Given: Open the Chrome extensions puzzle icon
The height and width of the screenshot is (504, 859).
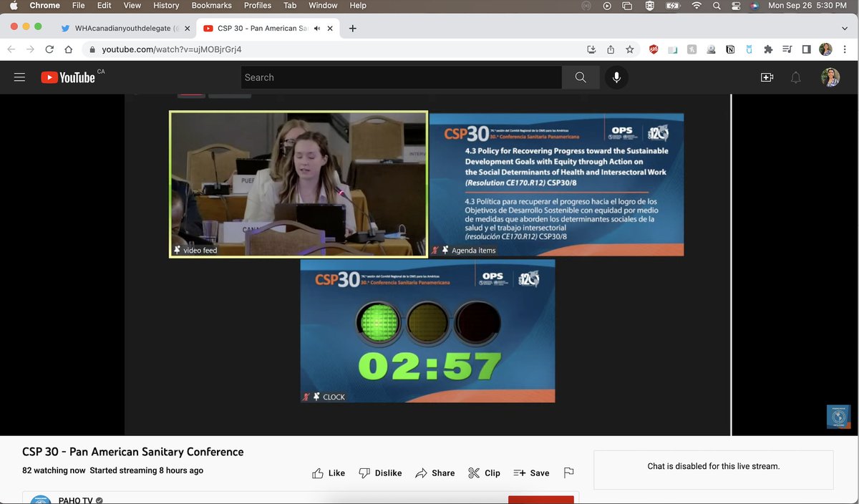Looking at the screenshot, I should coord(768,49).
